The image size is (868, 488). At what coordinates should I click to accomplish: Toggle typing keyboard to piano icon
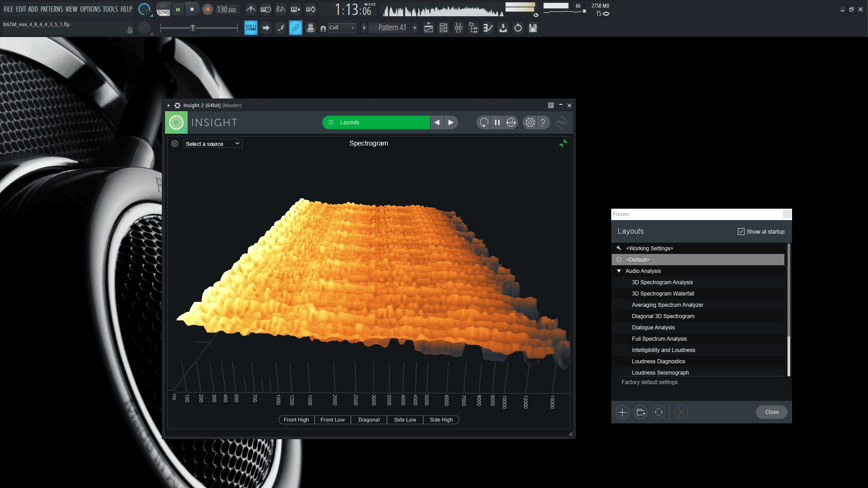(251, 28)
